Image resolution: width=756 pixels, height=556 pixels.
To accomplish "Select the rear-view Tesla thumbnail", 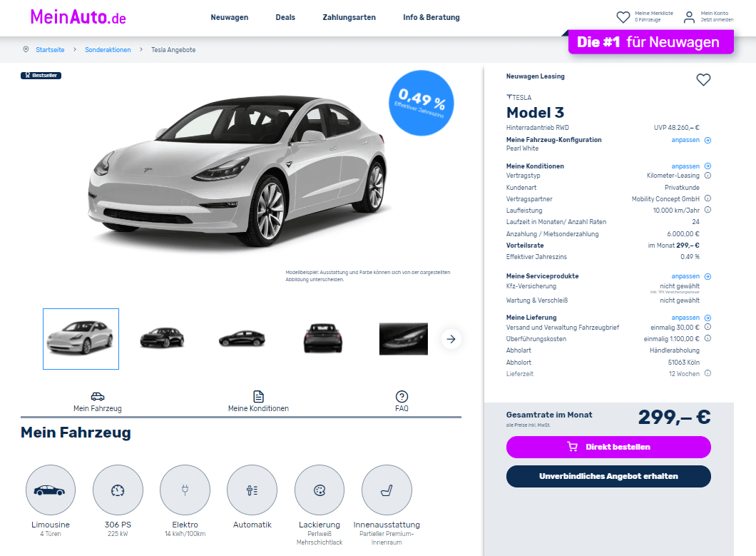I will click(x=323, y=339).
